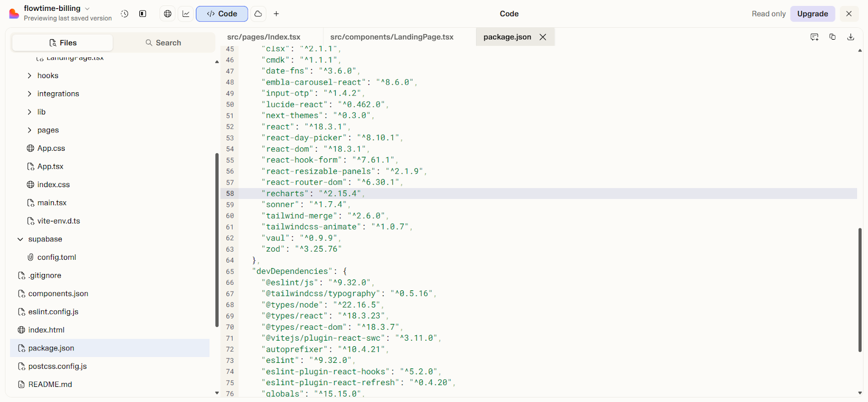Select the Code view button
Image resolution: width=868 pixels, height=402 pixels.
222,14
